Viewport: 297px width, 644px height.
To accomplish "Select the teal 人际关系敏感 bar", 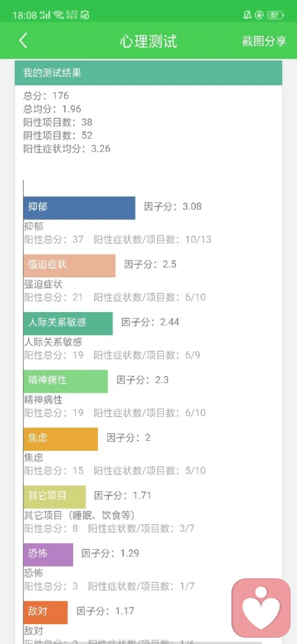I will pyautogui.click(x=68, y=324).
